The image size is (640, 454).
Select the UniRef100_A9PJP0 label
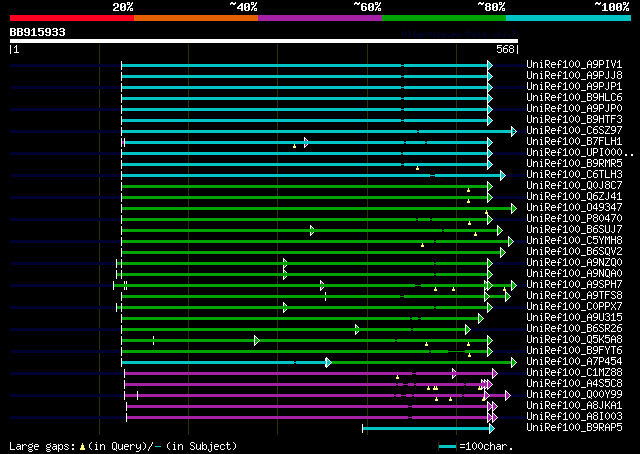tap(574, 109)
